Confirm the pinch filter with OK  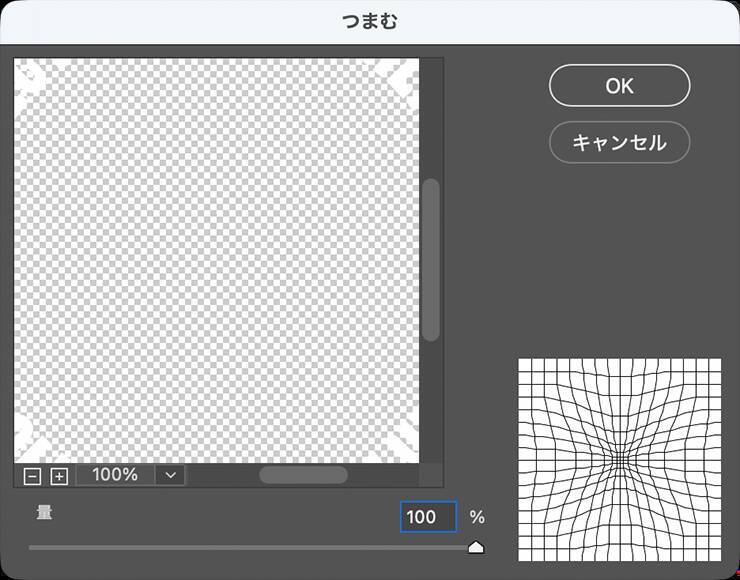coord(619,85)
